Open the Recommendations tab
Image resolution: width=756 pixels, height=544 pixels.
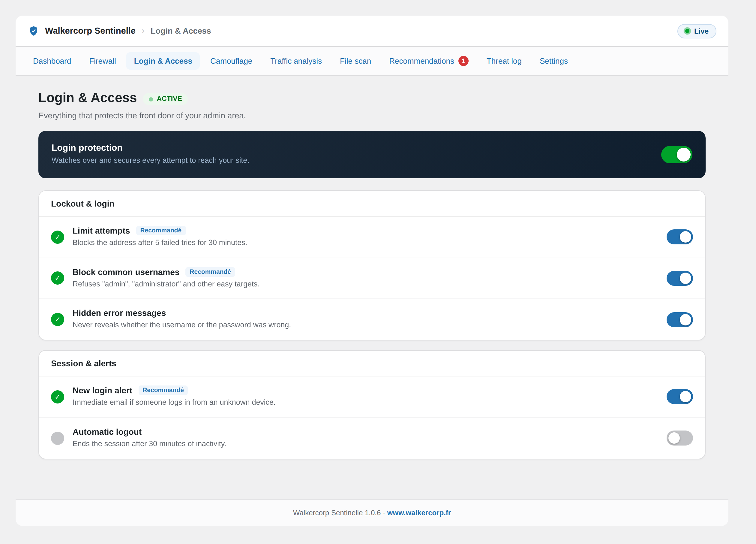429,61
